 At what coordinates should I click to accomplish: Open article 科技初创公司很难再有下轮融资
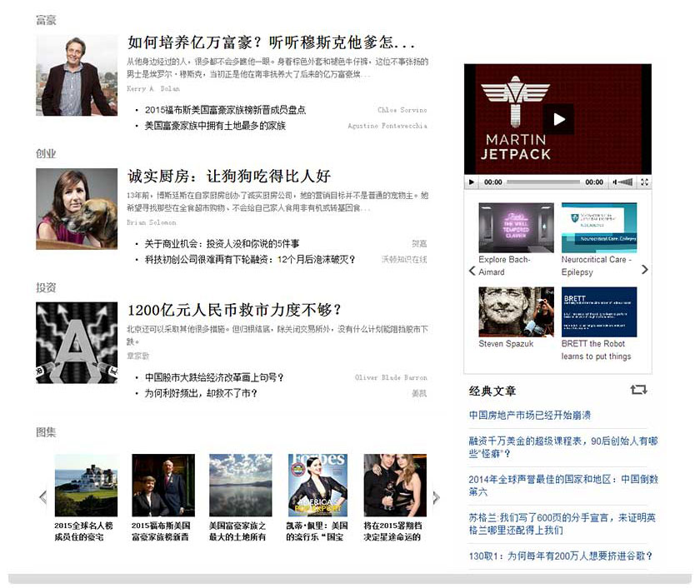(249, 260)
